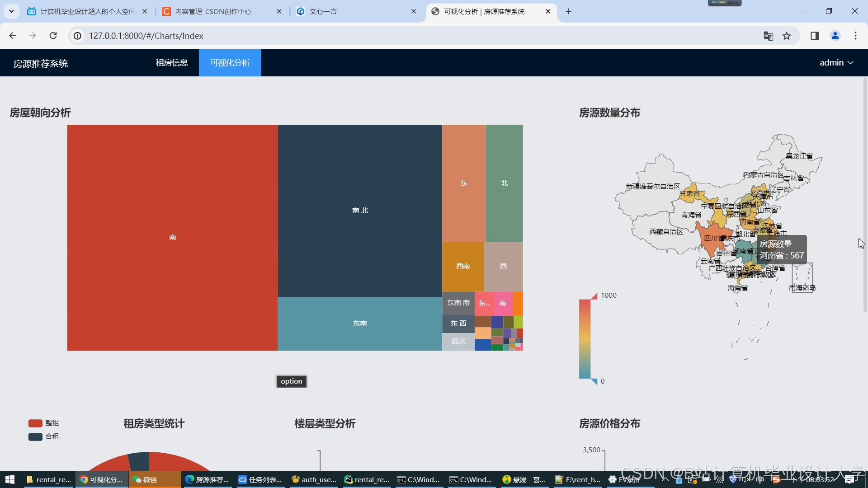Expand the admin user dropdown
Image resolution: width=868 pixels, height=488 pixels.
click(836, 63)
